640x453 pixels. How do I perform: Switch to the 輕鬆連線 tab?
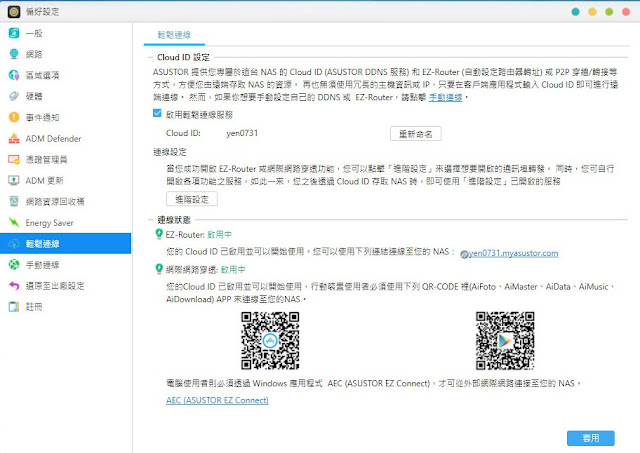click(174, 35)
